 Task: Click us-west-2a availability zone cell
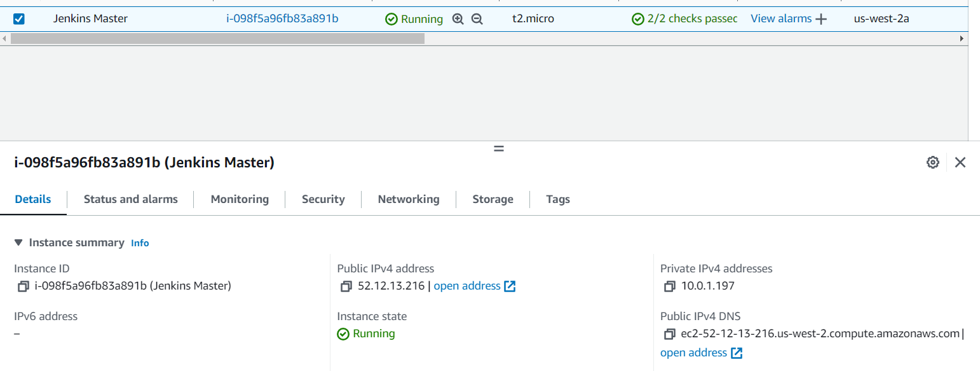(x=881, y=18)
